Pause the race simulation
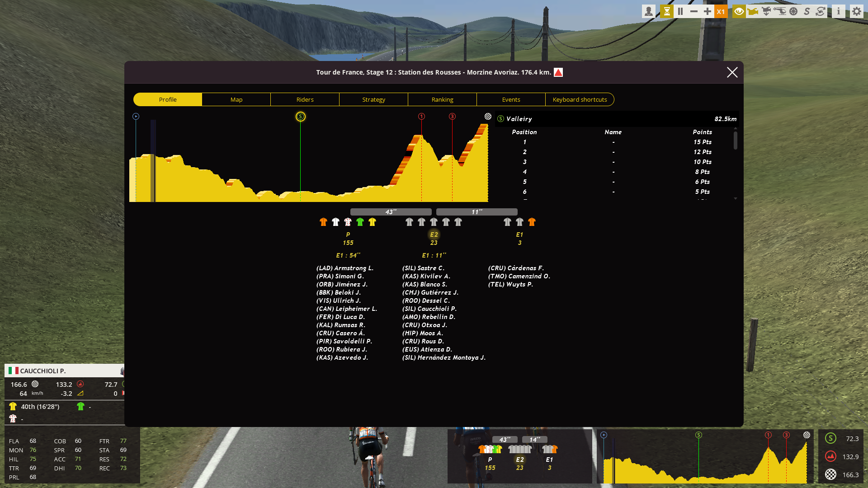 coord(680,11)
